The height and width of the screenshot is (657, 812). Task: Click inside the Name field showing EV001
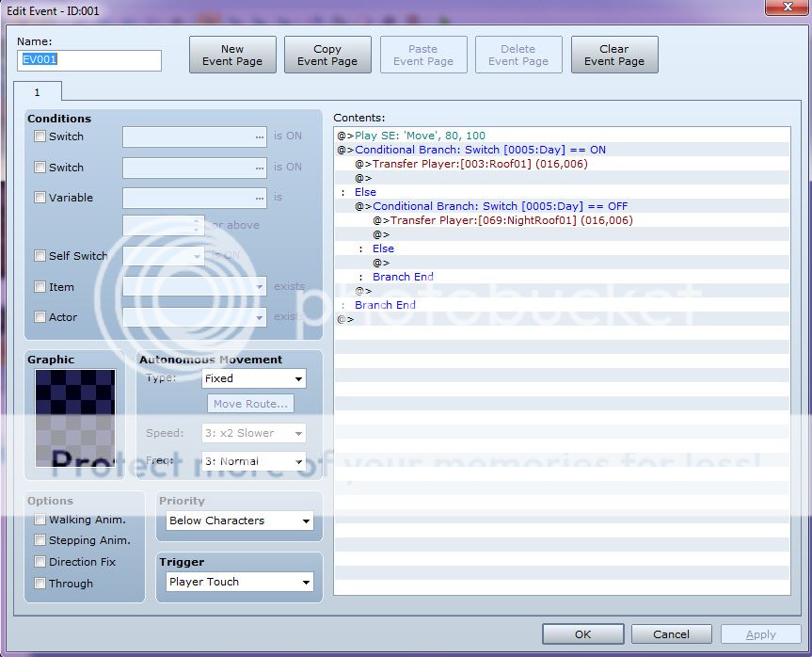[x=88, y=59]
